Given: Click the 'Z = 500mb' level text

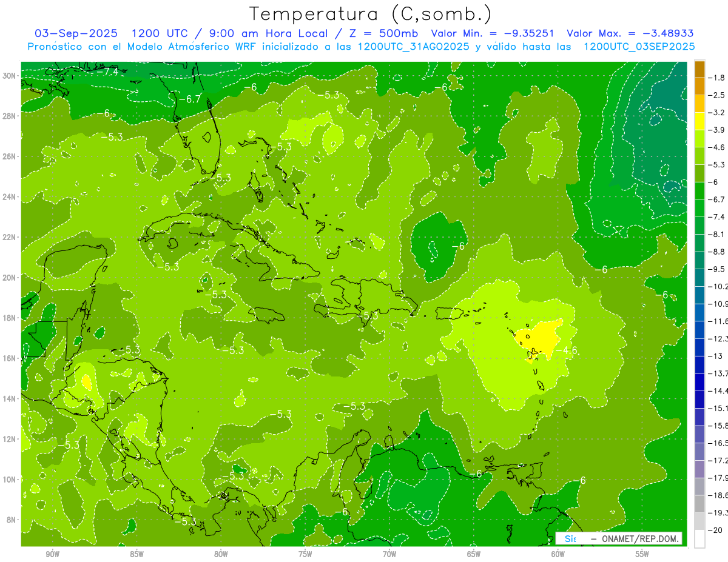Looking at the screenshot, I should [x=385, y=33].
